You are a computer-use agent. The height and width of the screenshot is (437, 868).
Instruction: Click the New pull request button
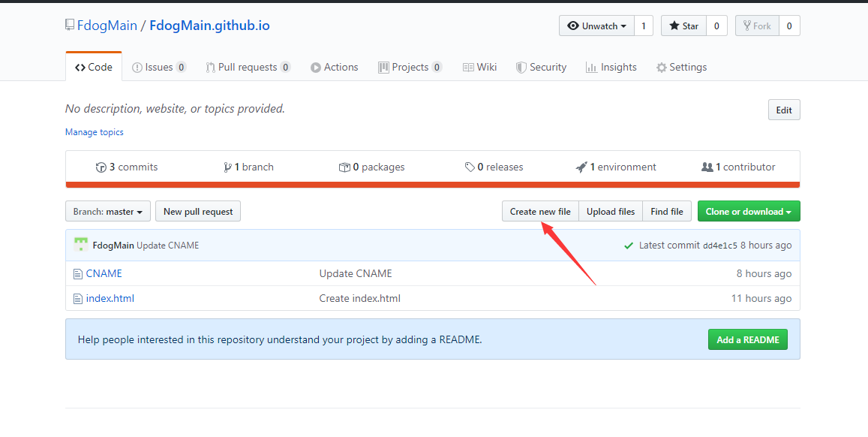point(198,211)
